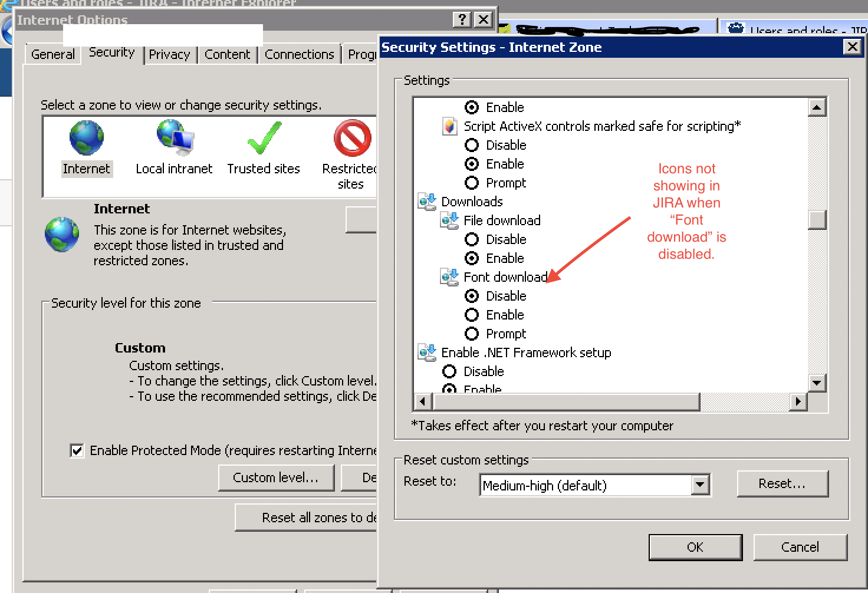The image size is (868, 593).
Task: Enable the Font download radio button
Action: pos(472,315)
